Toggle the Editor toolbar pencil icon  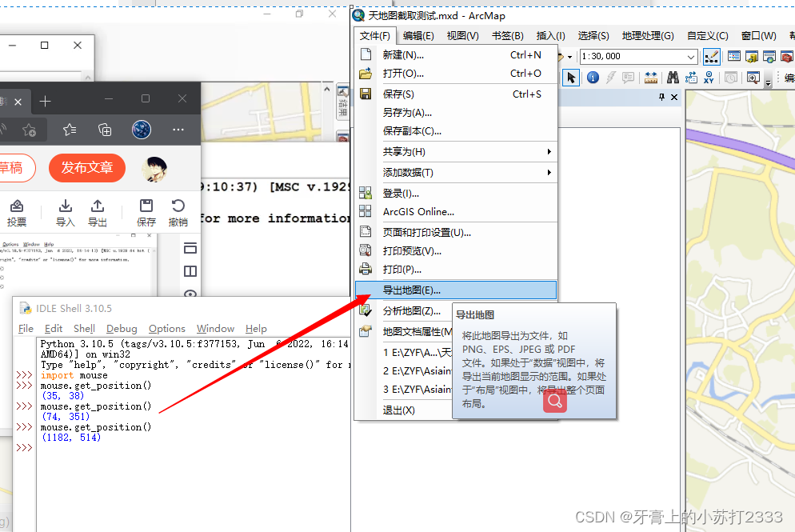[711, 56]
